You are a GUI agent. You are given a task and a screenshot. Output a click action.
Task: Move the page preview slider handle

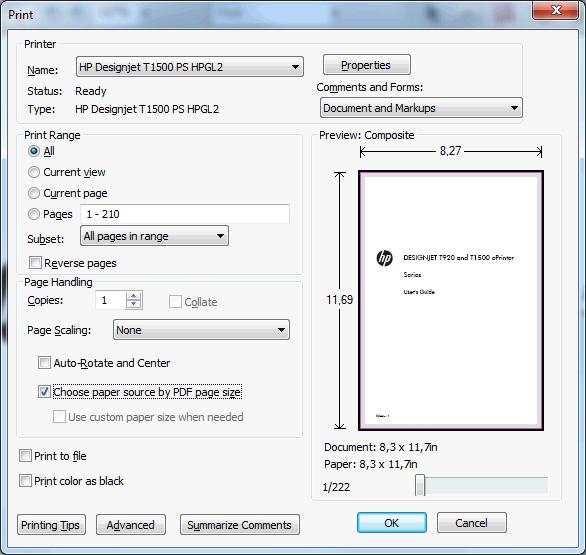pyautogui.click(x=420, y=485)
